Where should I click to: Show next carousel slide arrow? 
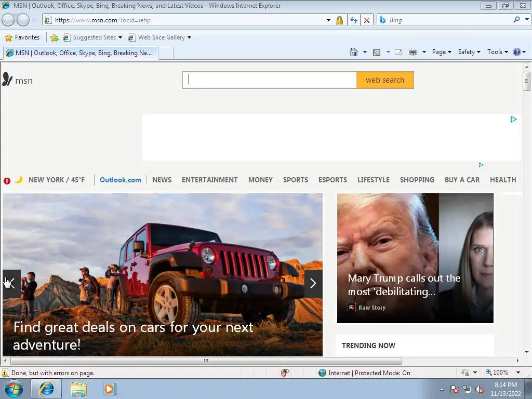pyautogui.click(x=313, y=284)
